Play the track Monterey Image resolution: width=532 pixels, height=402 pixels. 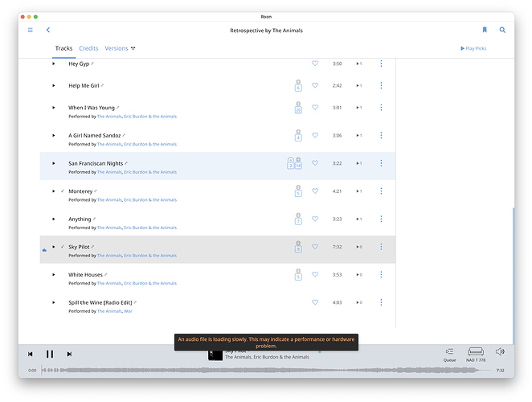[54, 191]
